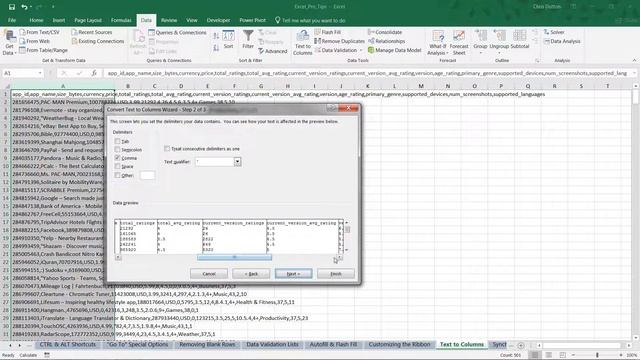Import From Text/CSV
This screenshot has width=640, height=360.
40,32
